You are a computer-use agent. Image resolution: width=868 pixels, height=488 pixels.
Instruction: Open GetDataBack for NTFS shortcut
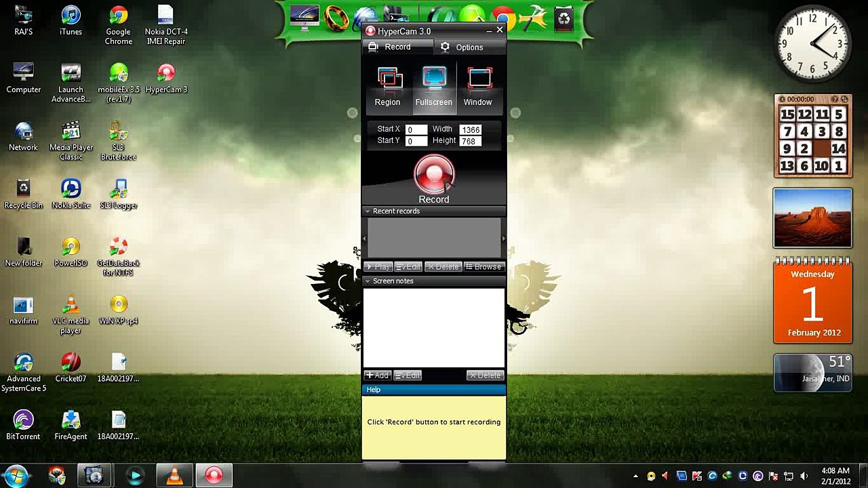pyautogui.click(x=119, y=256)
